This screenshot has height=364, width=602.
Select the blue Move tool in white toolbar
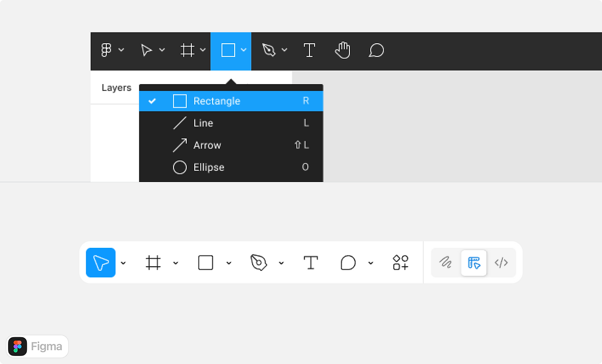click(101, 262)
